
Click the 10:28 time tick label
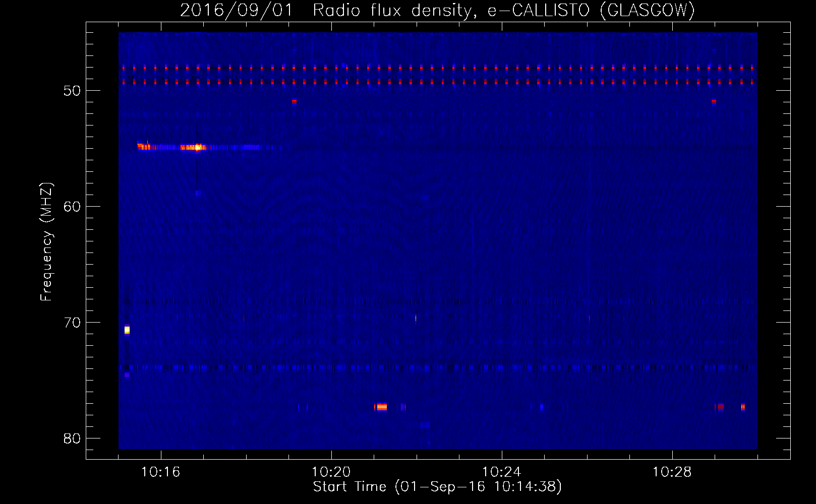click(672, 472)
